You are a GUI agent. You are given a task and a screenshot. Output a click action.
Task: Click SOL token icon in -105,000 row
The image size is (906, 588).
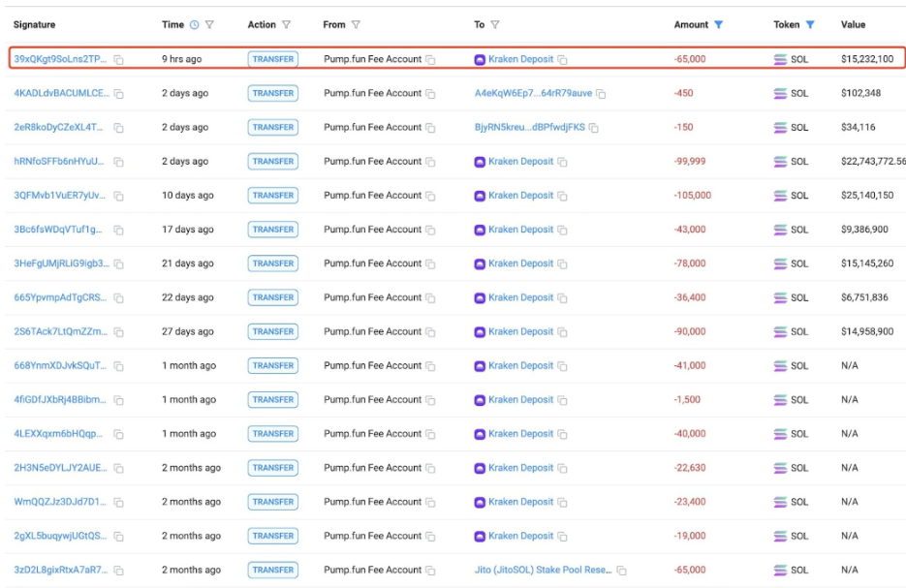pos(780,196)
